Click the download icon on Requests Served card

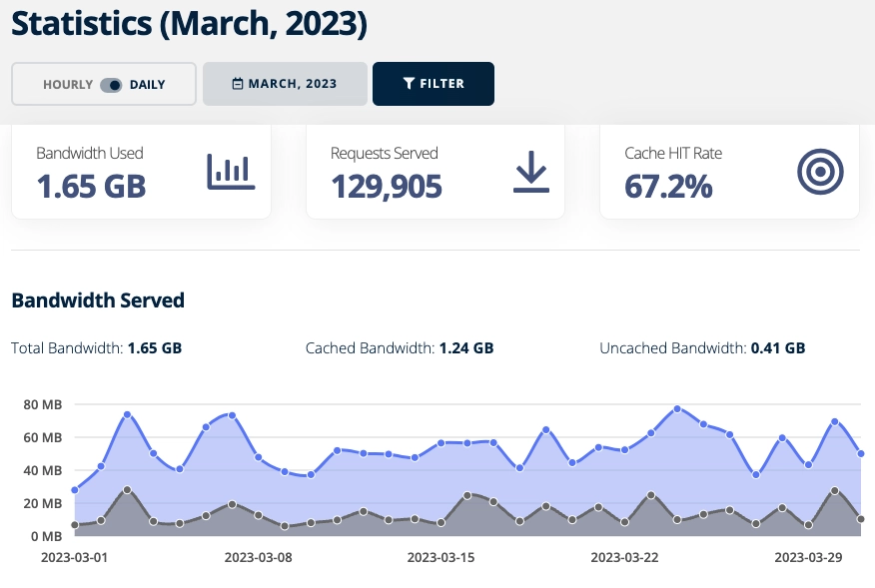point(530,171)
